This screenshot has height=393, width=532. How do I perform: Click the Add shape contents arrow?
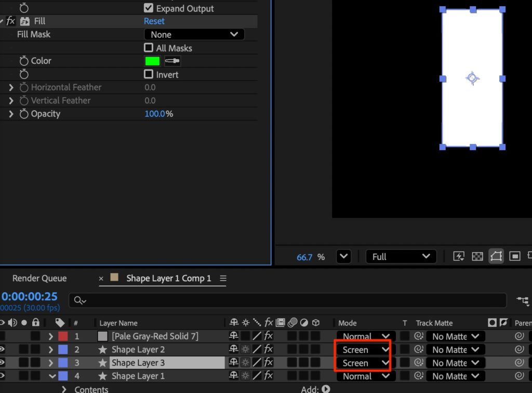pos(326,389)
